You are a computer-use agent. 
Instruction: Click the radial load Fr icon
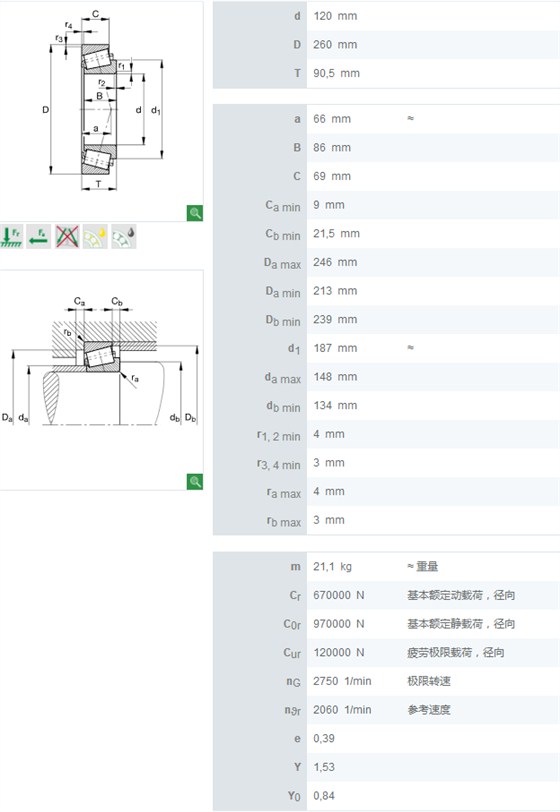11,237
